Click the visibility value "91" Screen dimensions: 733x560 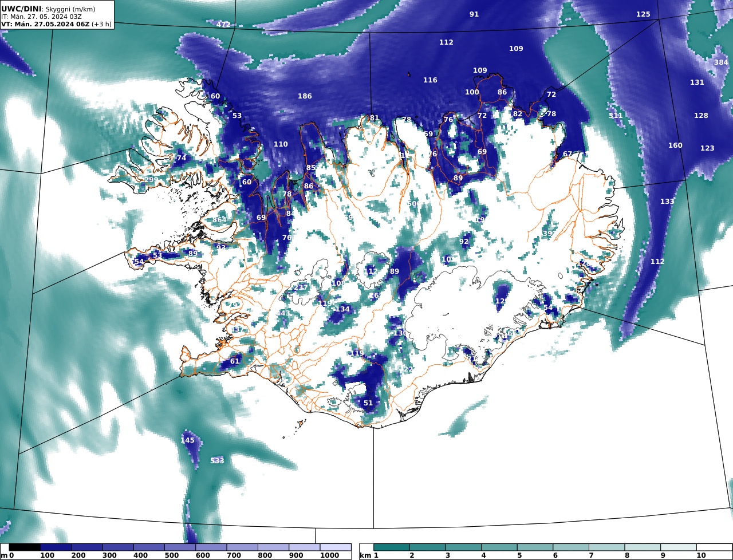coord(474,14)
